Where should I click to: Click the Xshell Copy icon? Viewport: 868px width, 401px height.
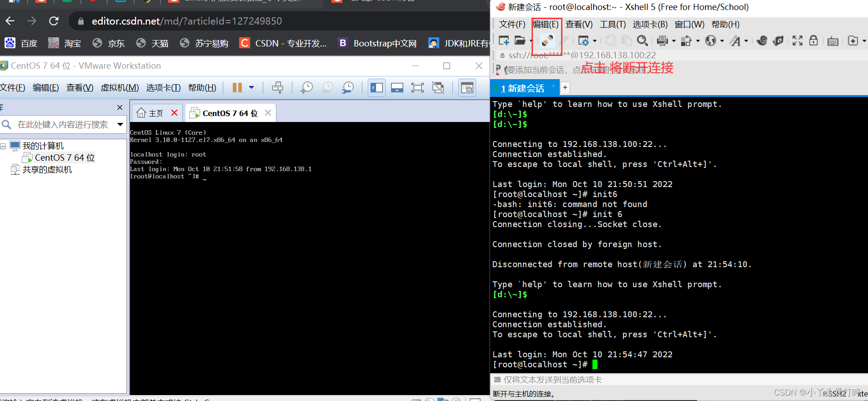pyautogui.click(x=611, y=41)
